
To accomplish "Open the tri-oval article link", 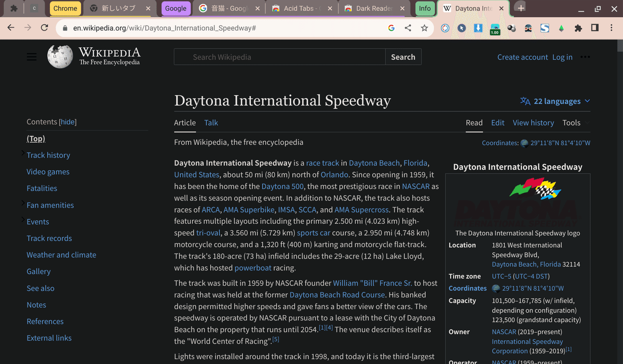I will pyautogui.click(x=208, y=233).
